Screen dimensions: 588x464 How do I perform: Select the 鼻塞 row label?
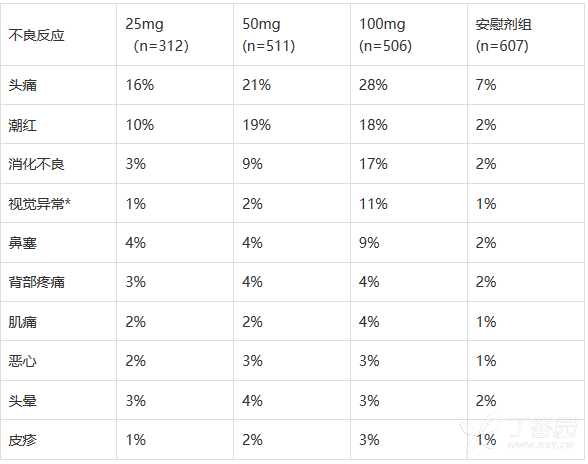tap(22, 243)
